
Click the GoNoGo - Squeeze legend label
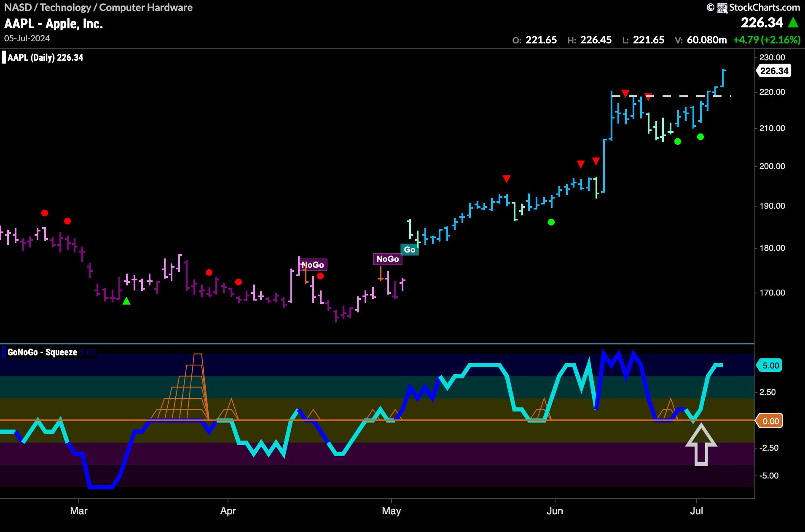42,352
